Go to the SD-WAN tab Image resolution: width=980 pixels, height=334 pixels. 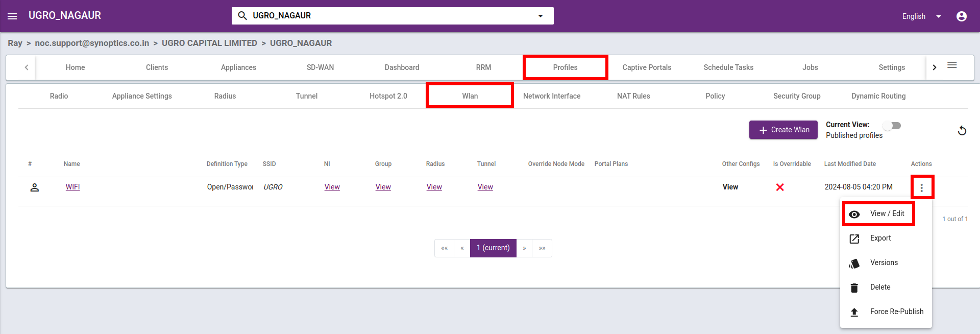coord(321,67)
